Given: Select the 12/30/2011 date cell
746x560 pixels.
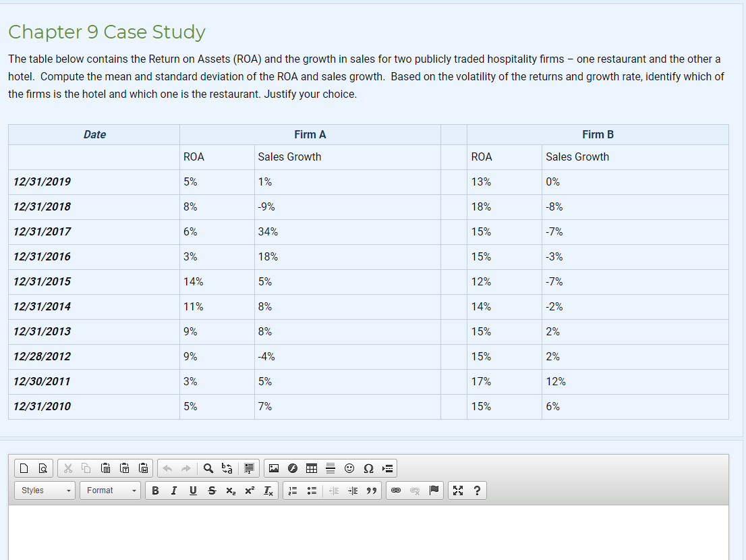Looking at the screenshot, I should [x=94, y=382].
